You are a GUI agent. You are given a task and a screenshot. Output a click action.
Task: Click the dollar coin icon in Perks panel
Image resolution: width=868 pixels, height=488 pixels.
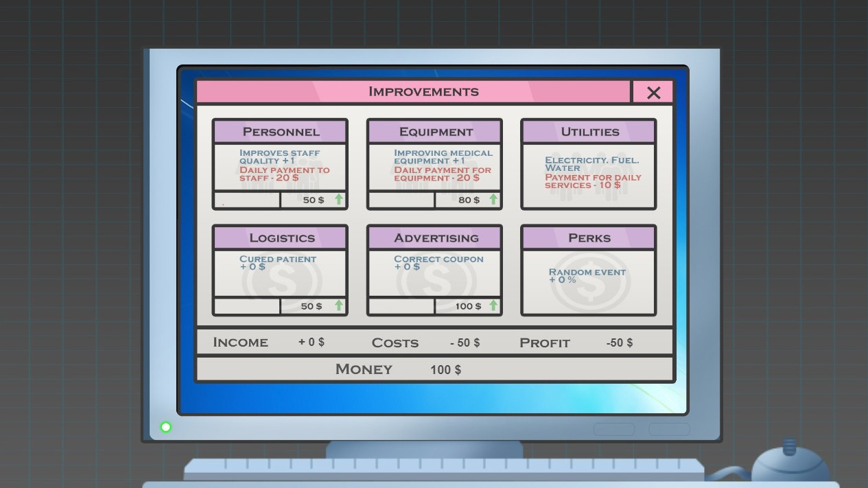pyautogui.click(x=589, y=281)
